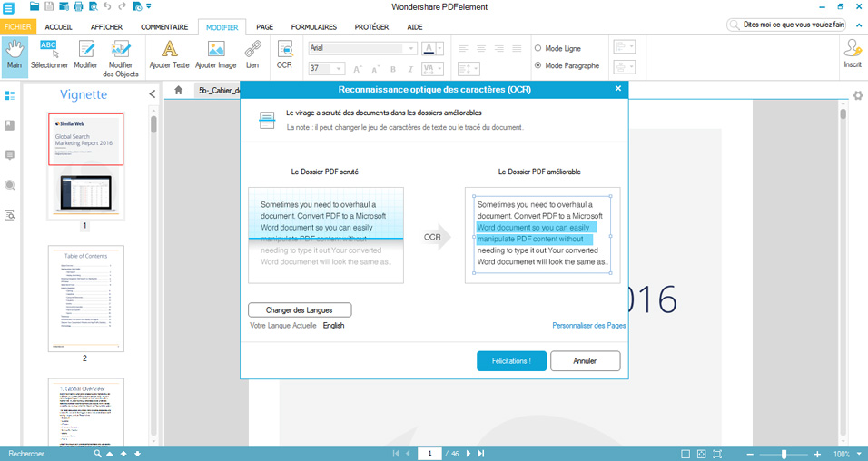The height and width of the screenshot is (461, 868).
Task: Click the undo arrow icon
Action: [107, 6]
